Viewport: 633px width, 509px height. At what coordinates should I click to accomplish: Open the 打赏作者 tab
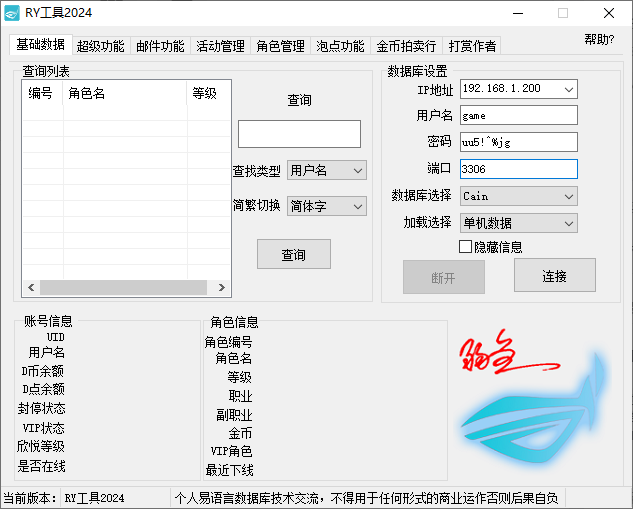coord(472,46)
